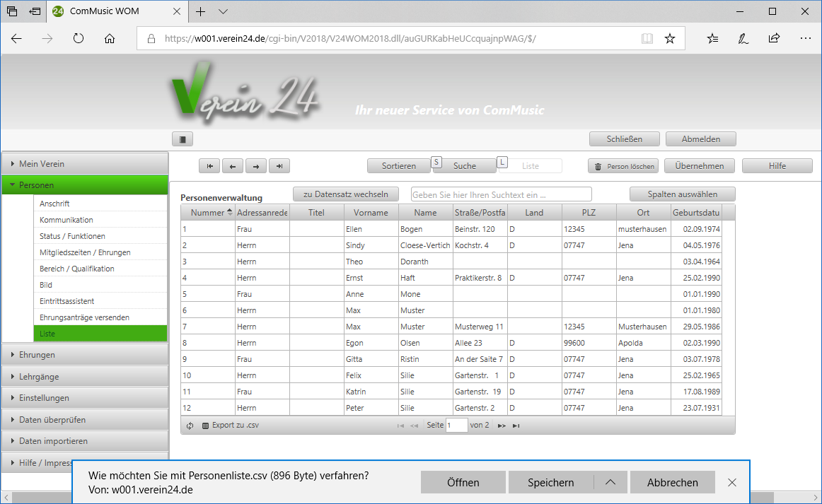Go to previous record arrow button
This screenshot has height=504, width=822.
click(x=232, y=166)
